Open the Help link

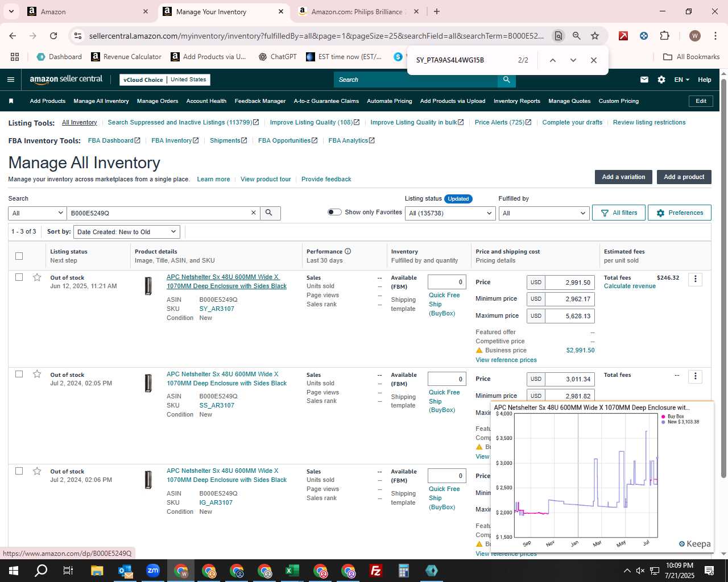click(705, 80)
